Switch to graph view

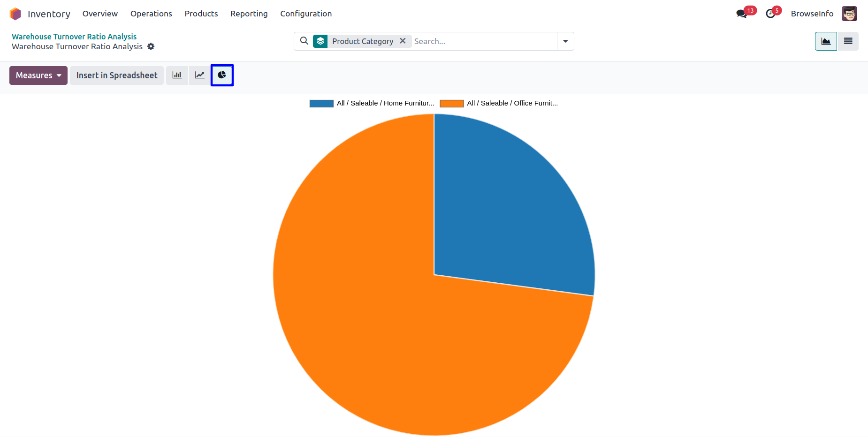(826, 41)
